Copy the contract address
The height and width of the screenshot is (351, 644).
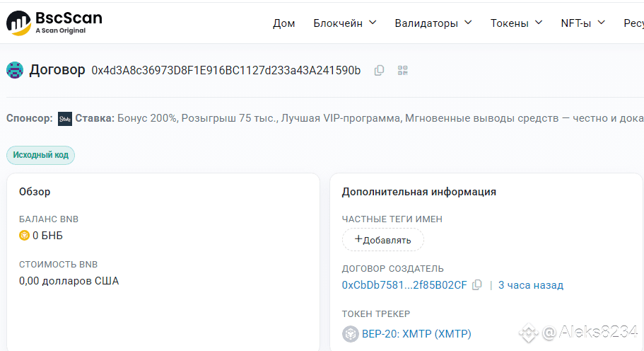pos(380,70)
